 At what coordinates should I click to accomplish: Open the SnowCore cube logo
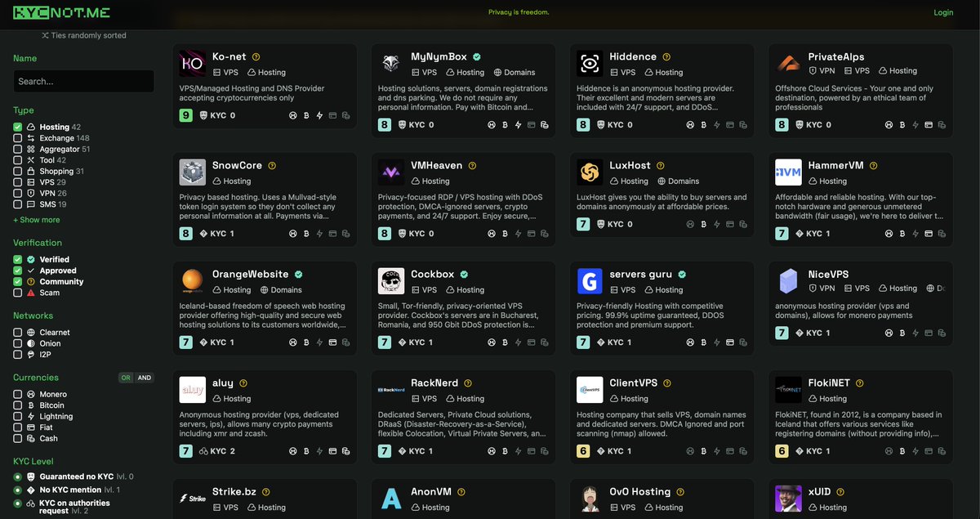(x=193, y=172)
